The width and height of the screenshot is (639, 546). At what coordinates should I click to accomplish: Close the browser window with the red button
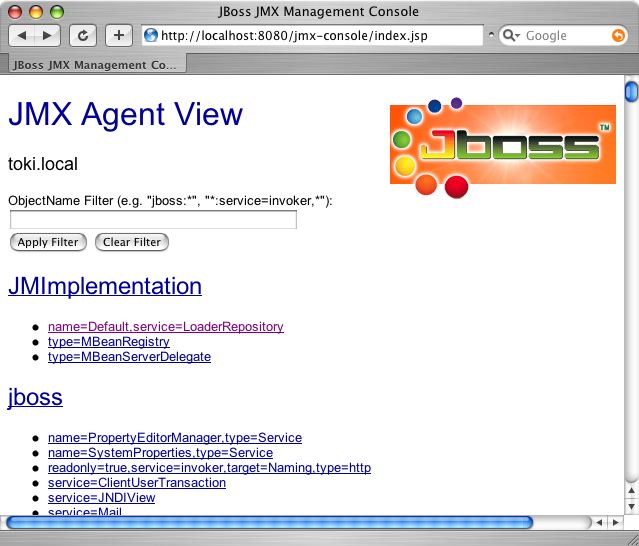[15, 12]
